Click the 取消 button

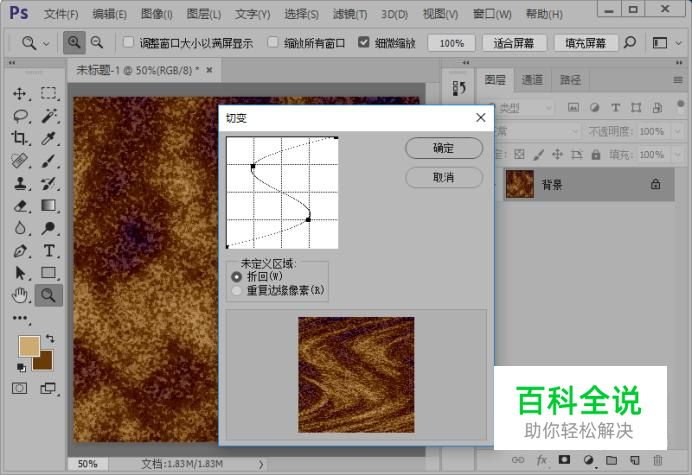click(443, 177)
